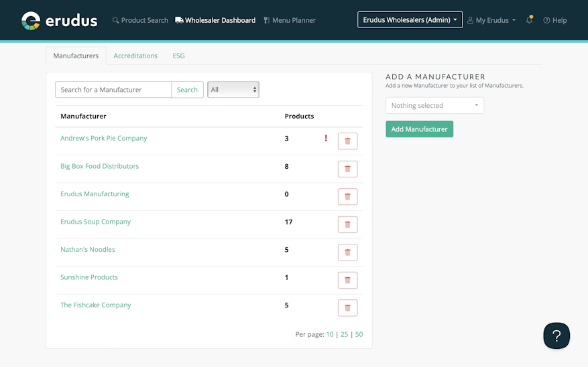Switch to the ESG tab

178,56
